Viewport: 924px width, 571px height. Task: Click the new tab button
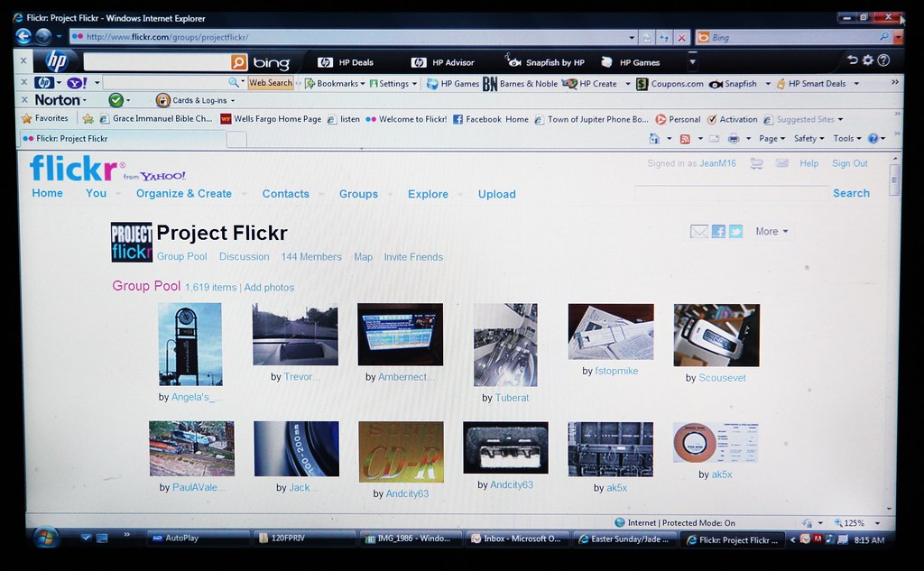[x=237, y=140]
